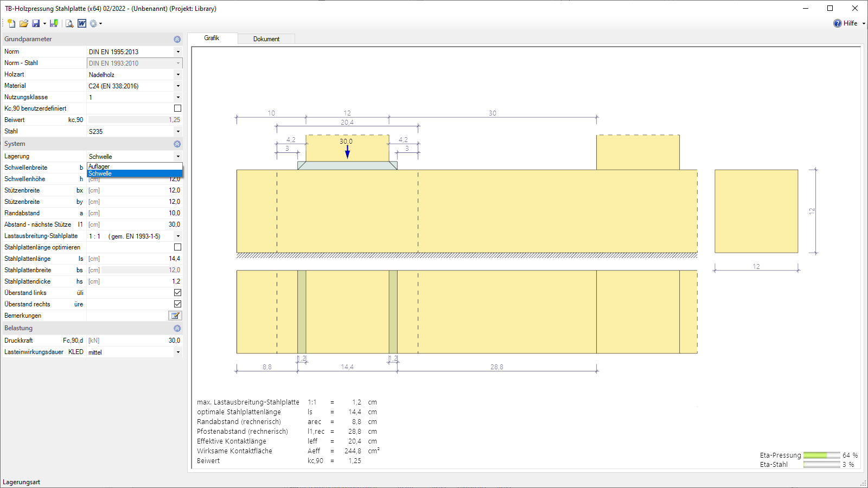Export to Word via W icon
Viewport: 868px width, 488px height.
point(82,23)
